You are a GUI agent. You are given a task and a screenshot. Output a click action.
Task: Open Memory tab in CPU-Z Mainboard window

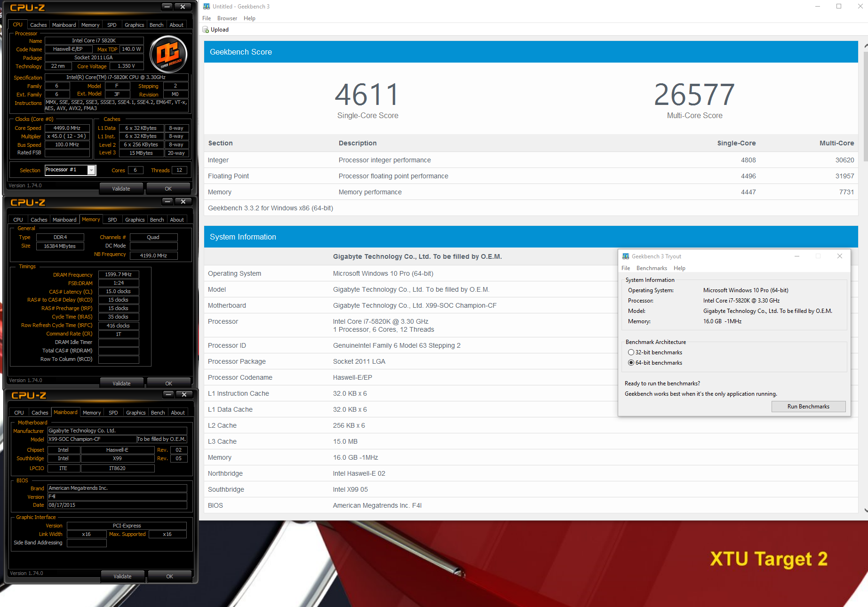[92, 413]
